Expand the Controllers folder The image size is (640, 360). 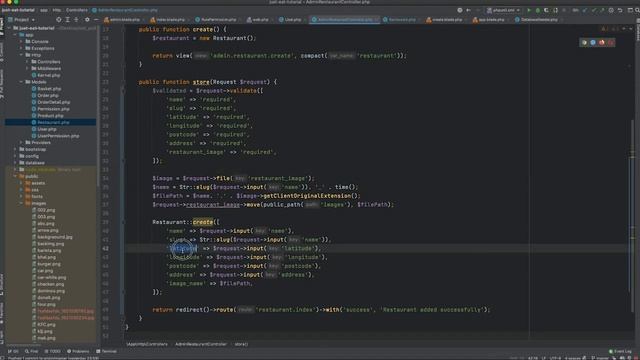tap(27, 62)
